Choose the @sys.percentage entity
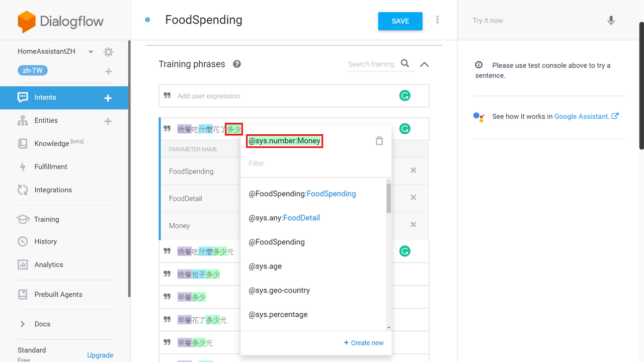 278,314
